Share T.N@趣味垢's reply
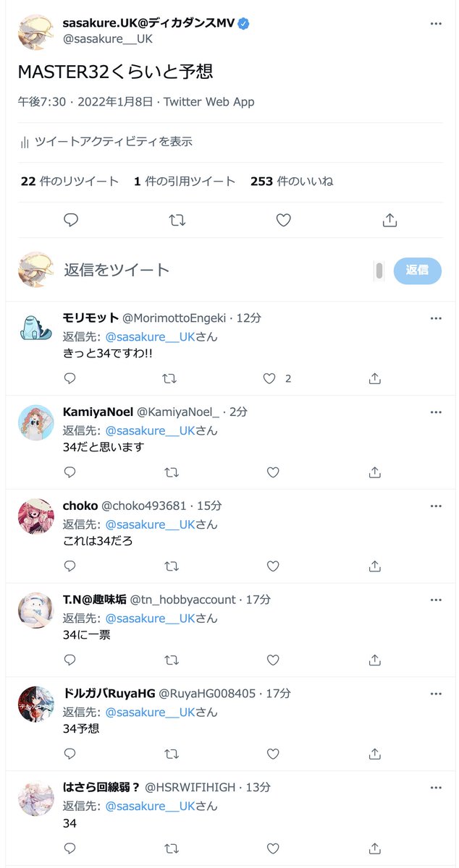This screenshot has width=459, height=868. pyautogui.click(x=375, y=660)
